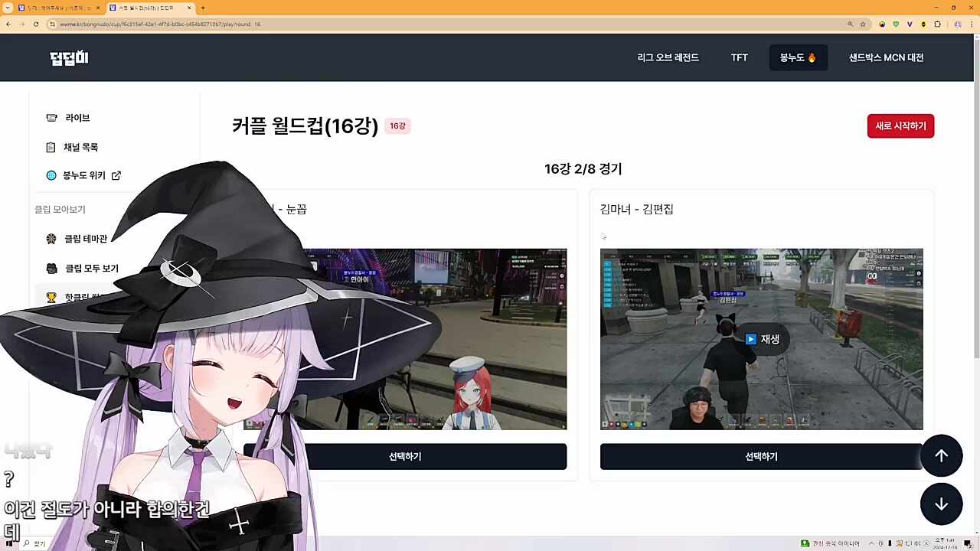Click the 클립 테마관 icon
Viewport: 980px width, 551px height.
pos(51,239)
